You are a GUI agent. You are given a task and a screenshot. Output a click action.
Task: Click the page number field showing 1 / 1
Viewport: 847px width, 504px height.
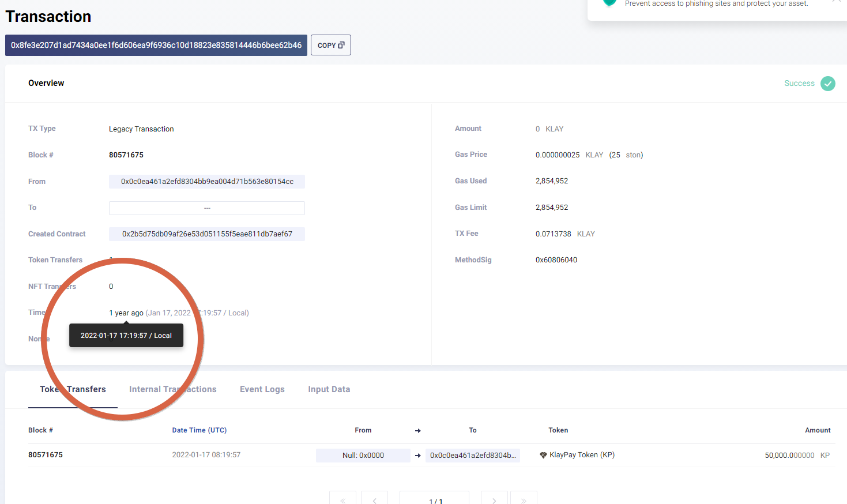point(435,499)
